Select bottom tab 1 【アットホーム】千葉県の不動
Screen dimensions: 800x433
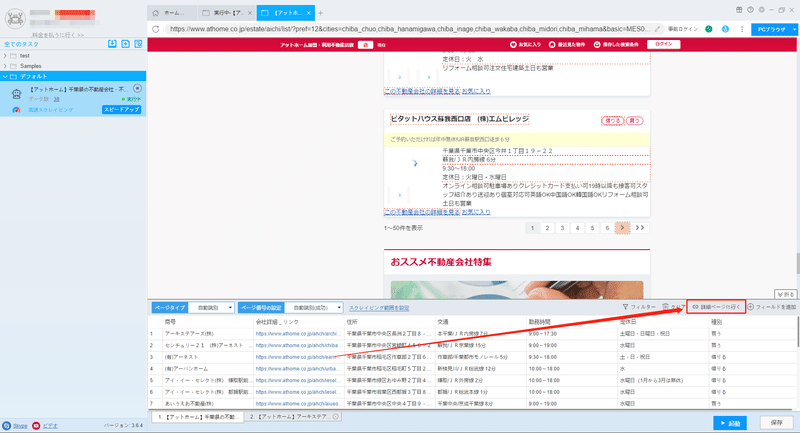click(x=198, y=417)
